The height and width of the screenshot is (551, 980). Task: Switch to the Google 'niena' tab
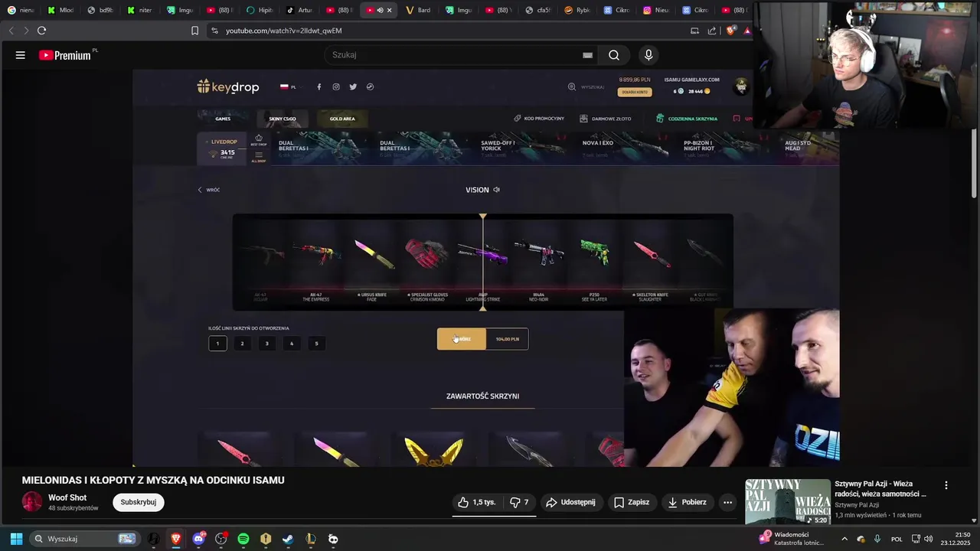tap(21, 10)
